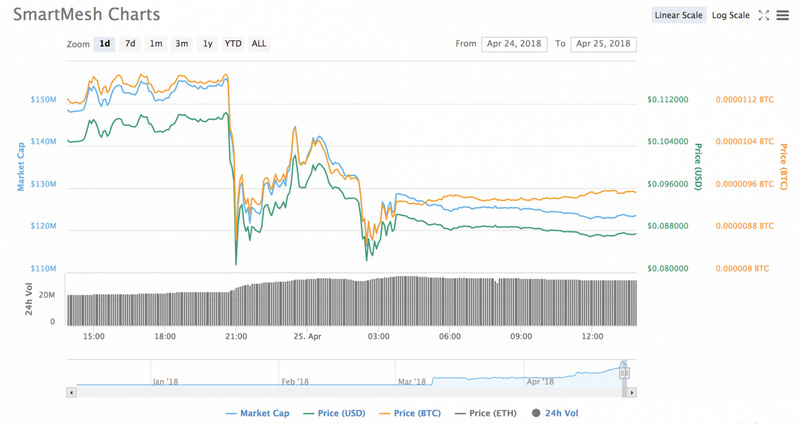Click the navigator range handle
Image resolution: width=800 pixels, height=424 pixels.
[x=624, y=373]
